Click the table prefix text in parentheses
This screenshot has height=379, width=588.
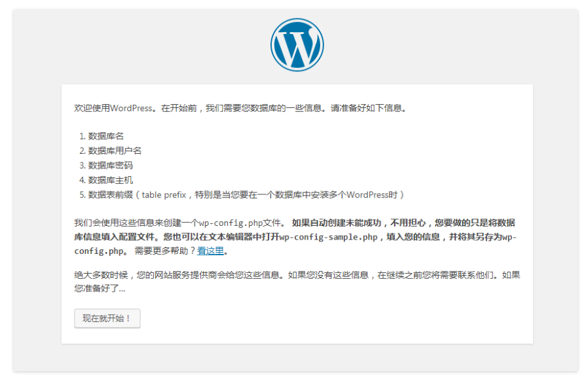click(x=164, y=194)
